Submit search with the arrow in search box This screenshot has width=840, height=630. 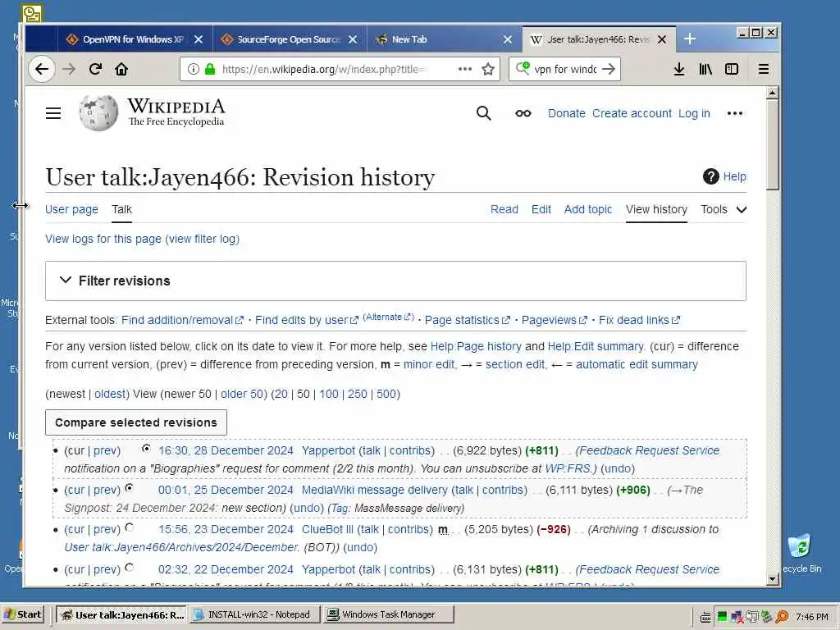[x=609, y=69]
